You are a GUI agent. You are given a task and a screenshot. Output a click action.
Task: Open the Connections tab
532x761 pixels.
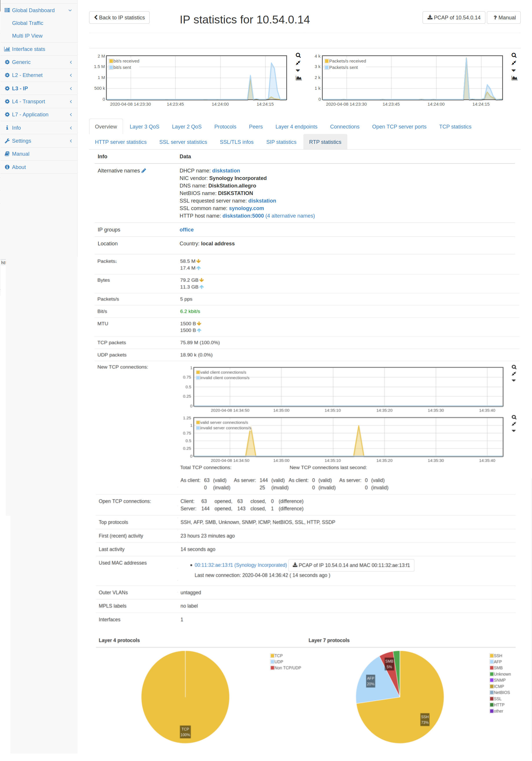tap(344, 127)
